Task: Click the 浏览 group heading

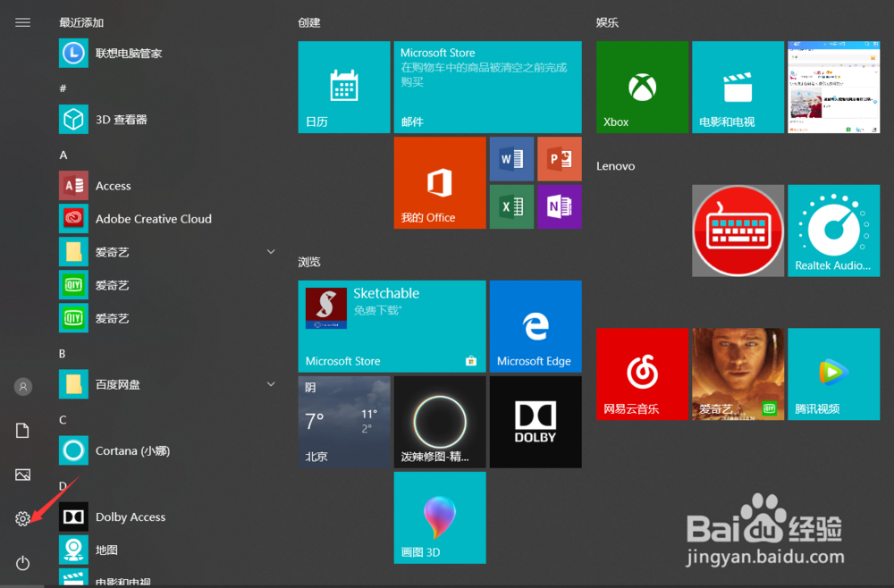Action: click(309, 262)
